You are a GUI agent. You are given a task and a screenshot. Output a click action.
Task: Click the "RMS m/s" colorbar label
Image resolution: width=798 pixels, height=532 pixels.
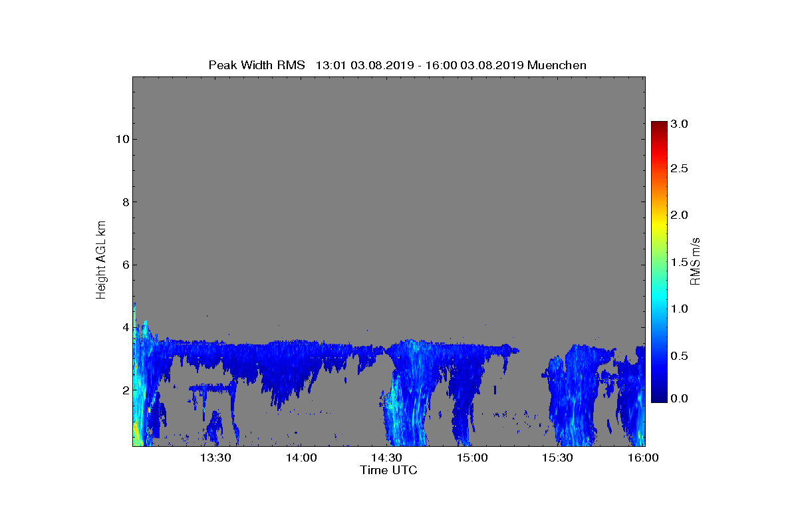[x=695, y=261]
